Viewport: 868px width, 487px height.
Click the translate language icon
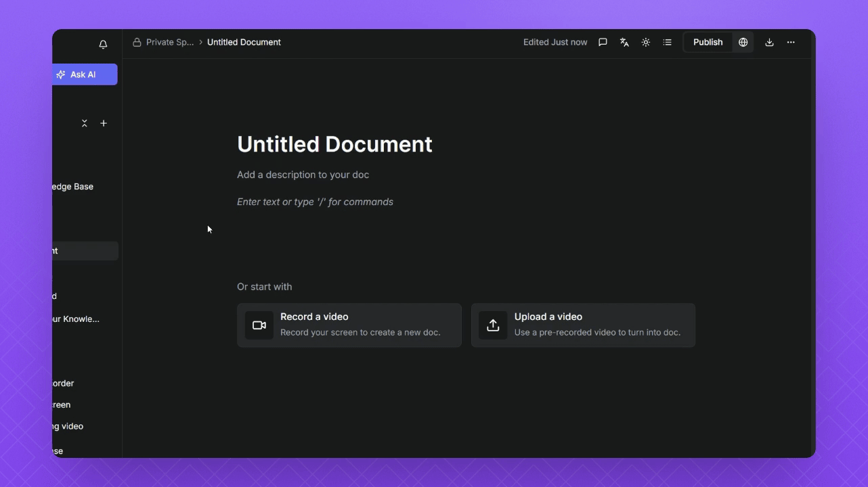624,42
